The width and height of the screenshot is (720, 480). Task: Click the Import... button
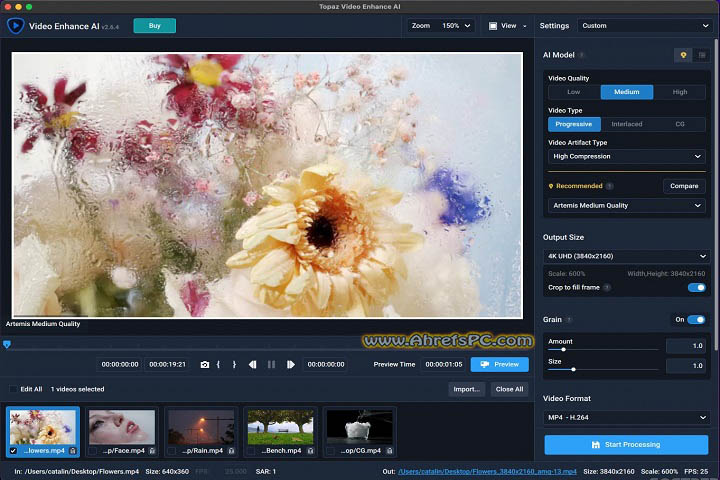coord(467,390)
